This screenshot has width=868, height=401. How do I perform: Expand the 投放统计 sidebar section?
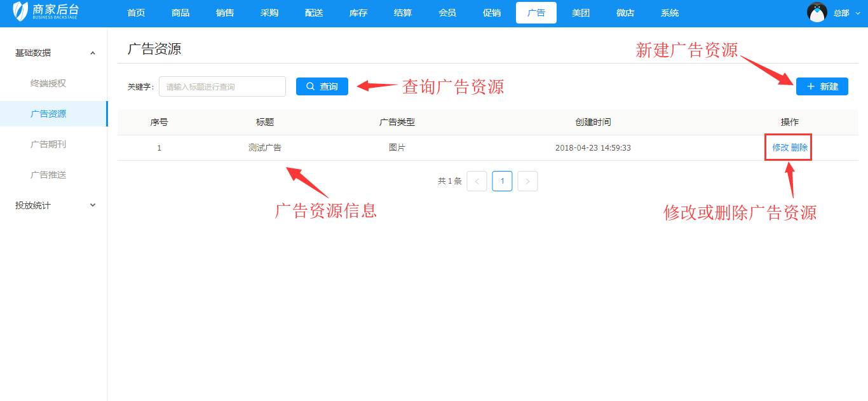pyautogui.click(x=93, y=205)
